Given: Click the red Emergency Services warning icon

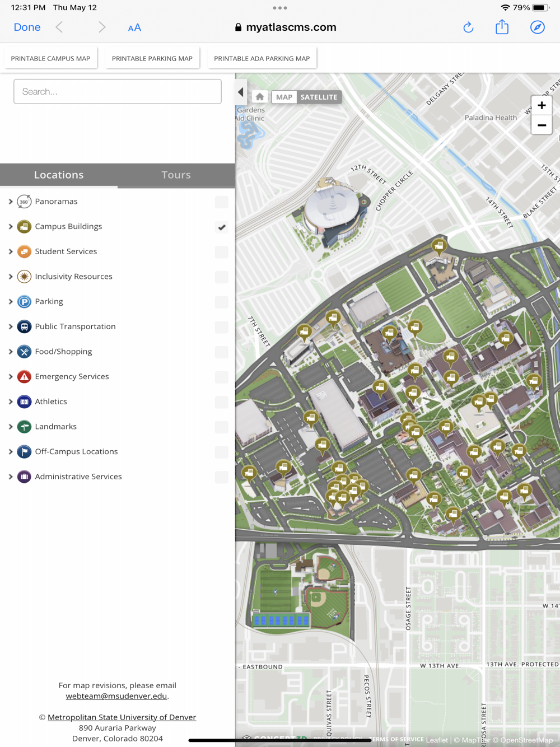Looking at the screenshot, I should pyautogui.click(x=24, y=377).
